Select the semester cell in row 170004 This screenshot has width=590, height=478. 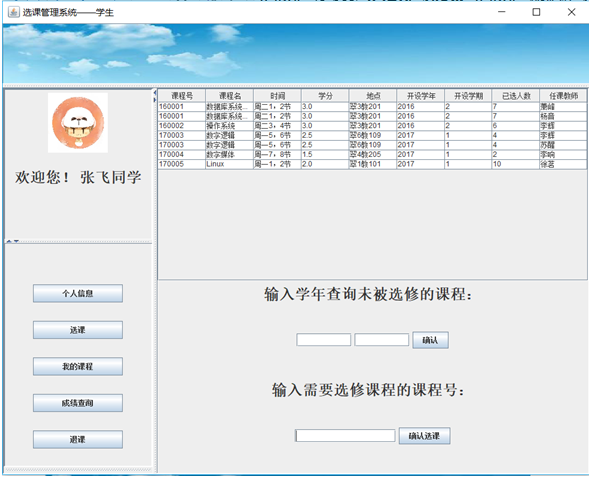click(x=468, y=154)
